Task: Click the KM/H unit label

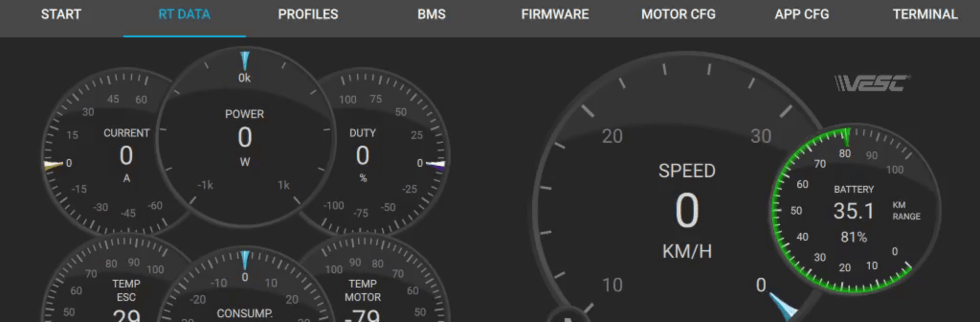Action: pyautogui.click(x=687, y=251)
